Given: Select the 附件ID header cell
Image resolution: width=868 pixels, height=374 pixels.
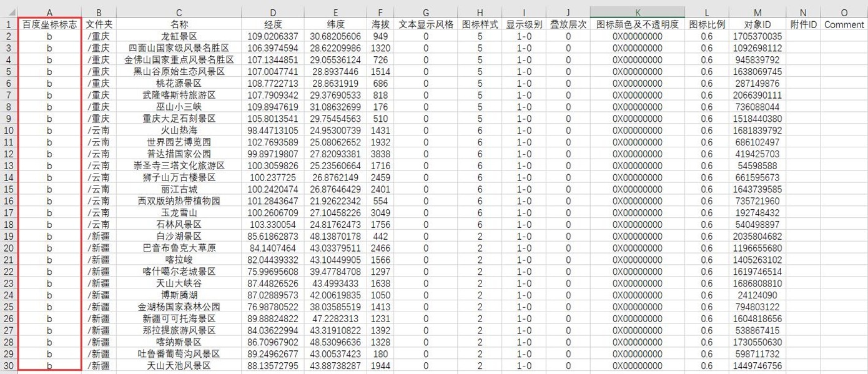Looking at the screenshot, I should click(803, 25).
